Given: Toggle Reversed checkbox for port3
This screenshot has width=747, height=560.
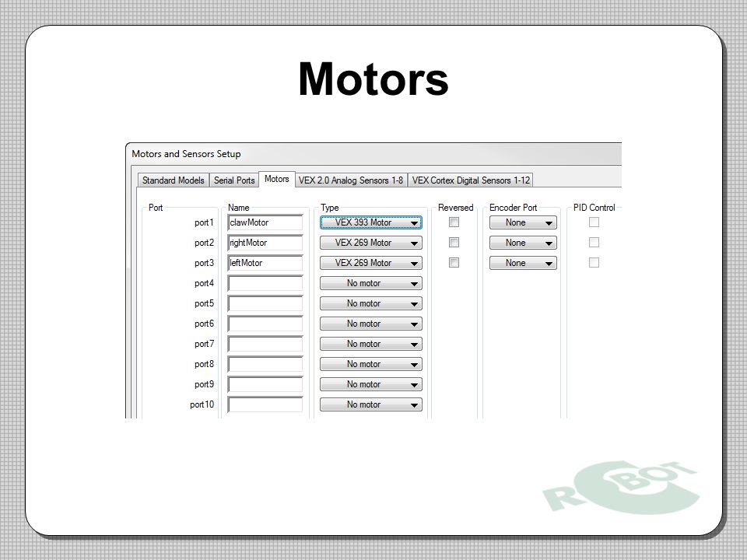Looking at the screenshot, I should [x=454, y=262].
